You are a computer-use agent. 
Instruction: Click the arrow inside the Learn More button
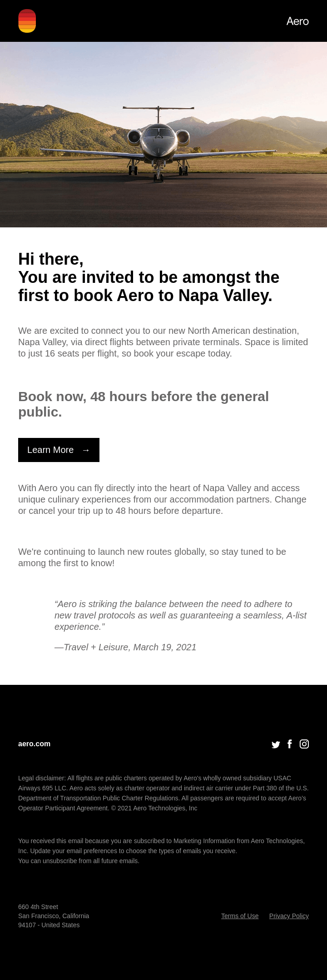coord(86,450)
